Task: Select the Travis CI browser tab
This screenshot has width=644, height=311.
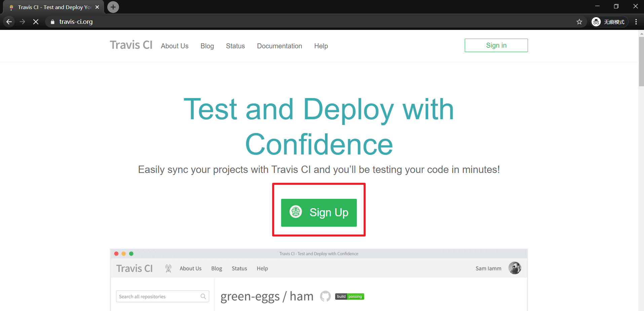Action: coord(54,7)
